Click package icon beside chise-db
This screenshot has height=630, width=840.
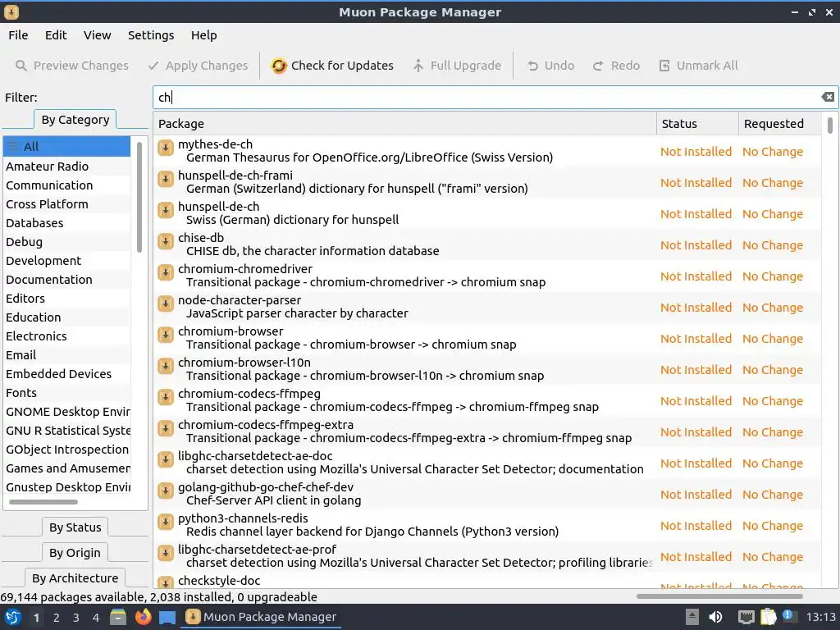166,241
